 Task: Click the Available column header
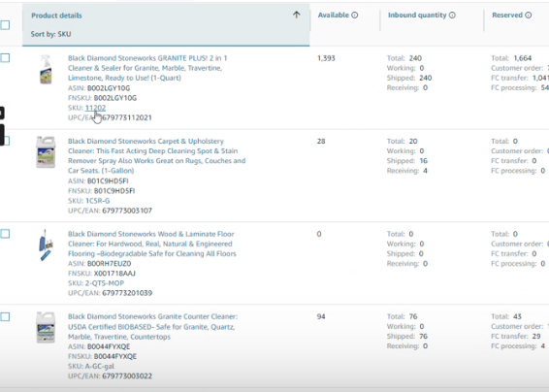point(334,16)
